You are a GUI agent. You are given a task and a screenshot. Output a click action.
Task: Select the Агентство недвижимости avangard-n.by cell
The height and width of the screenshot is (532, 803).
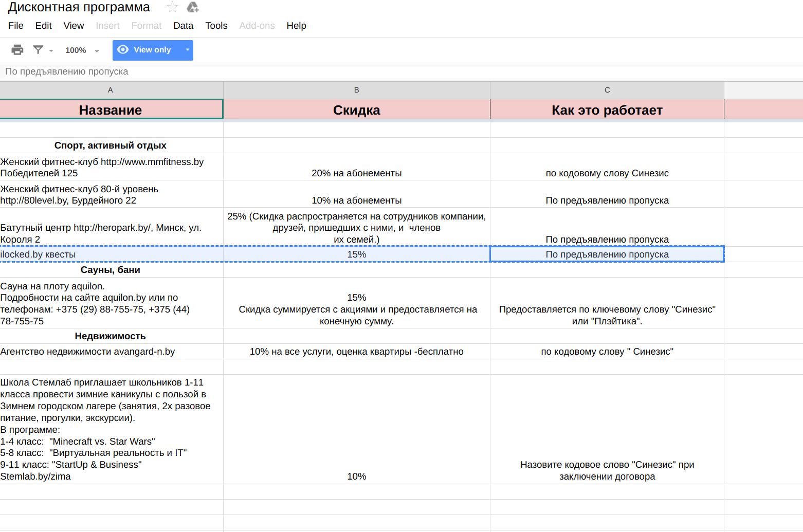[111, 352]
